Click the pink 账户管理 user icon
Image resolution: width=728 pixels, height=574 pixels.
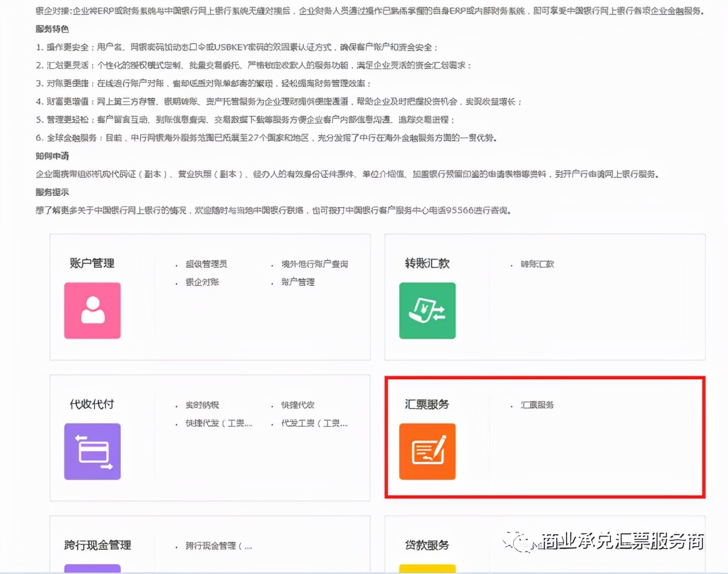pos(92,310)
